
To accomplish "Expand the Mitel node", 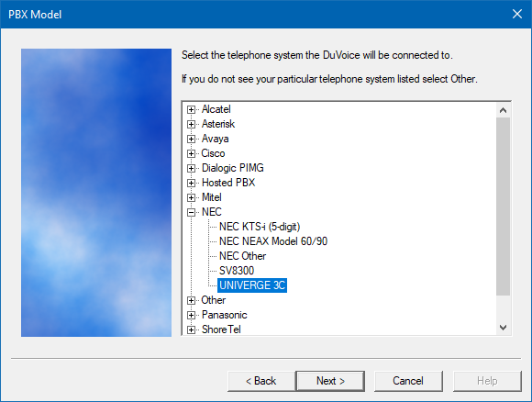I will click(x=191, y=197).
